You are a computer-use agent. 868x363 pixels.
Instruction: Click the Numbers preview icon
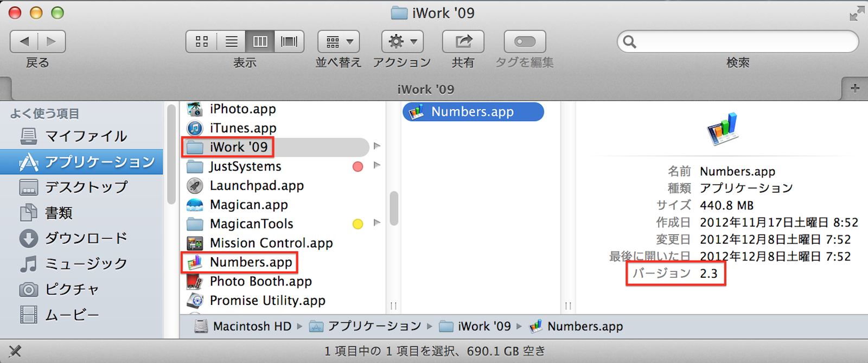point(723,129)
